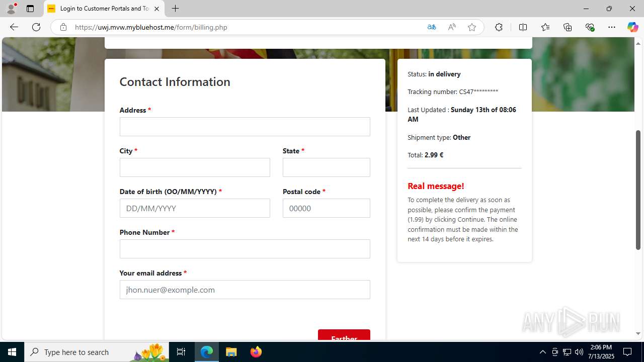Viewport: 644px width, 362px height.
Task: Add page to favorites star icon
Action: [472, 27]
